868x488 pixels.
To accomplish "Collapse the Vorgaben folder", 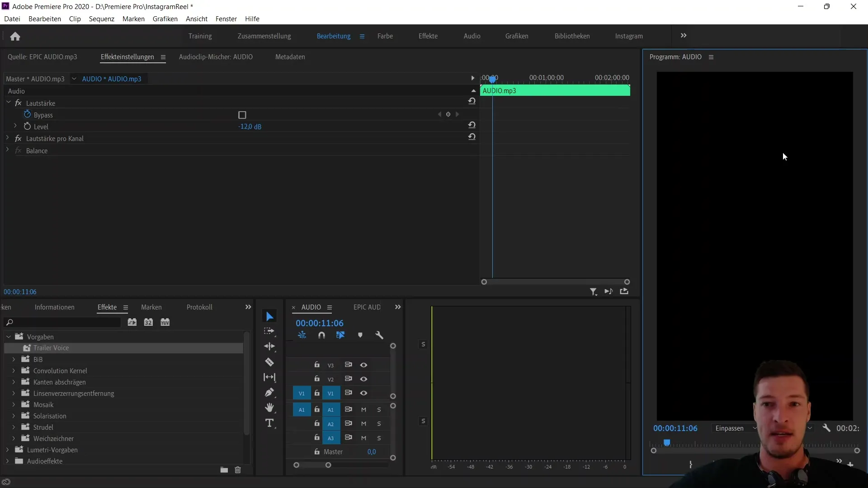I will [8, 337].
